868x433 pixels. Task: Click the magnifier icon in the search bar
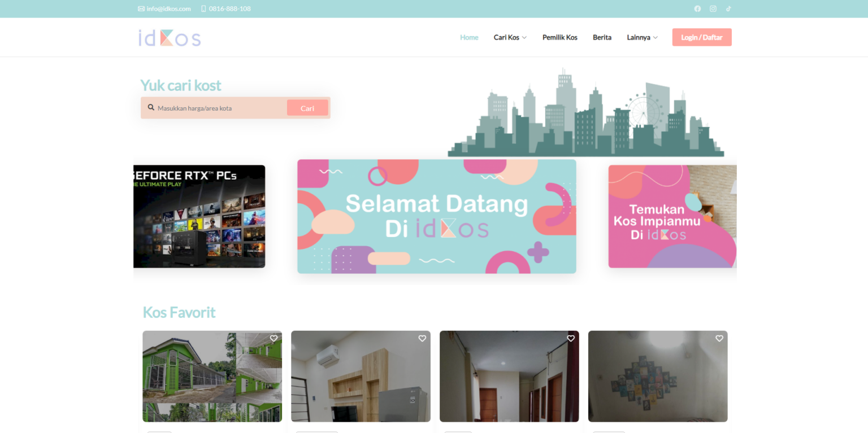click(151, 107)
